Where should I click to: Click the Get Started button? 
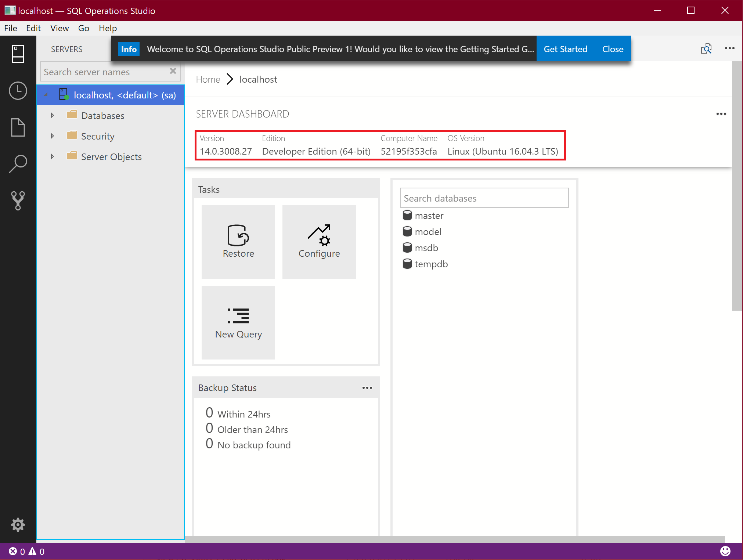tap(566, 49)
